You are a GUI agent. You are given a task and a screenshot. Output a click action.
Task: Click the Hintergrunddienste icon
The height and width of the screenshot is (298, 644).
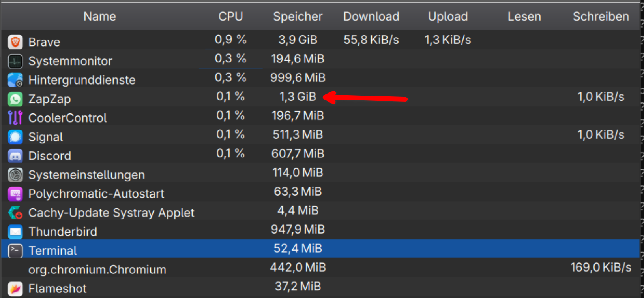point(15,80)
